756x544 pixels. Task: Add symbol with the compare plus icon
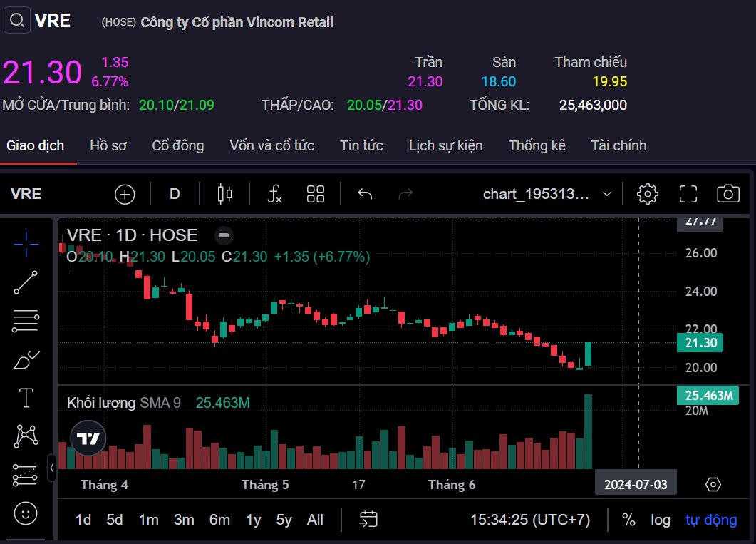click(x=125, y=194)
